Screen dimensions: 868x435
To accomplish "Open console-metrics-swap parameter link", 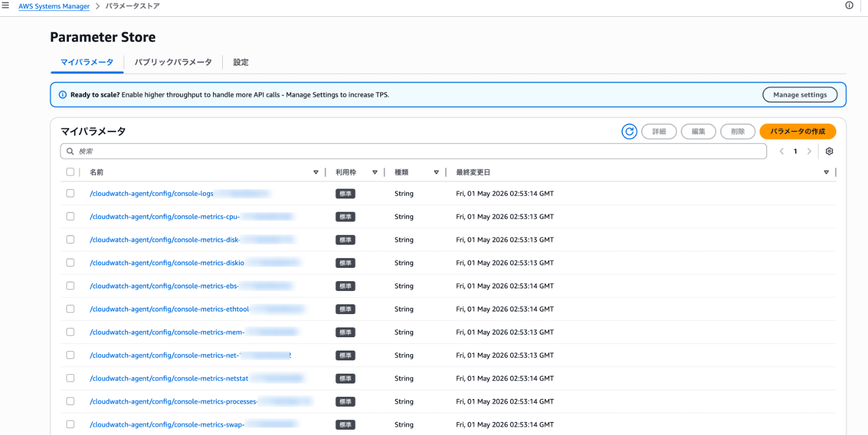I will tap(194, 425).
